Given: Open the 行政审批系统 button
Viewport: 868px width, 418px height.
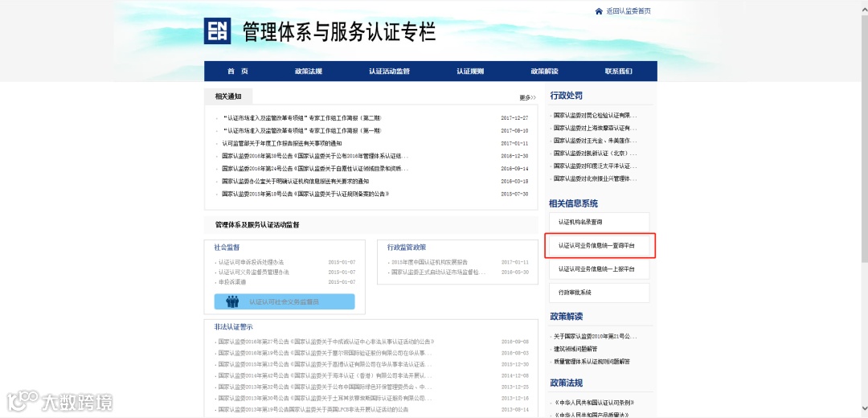Looking at the screenshot, I should 599,293.
